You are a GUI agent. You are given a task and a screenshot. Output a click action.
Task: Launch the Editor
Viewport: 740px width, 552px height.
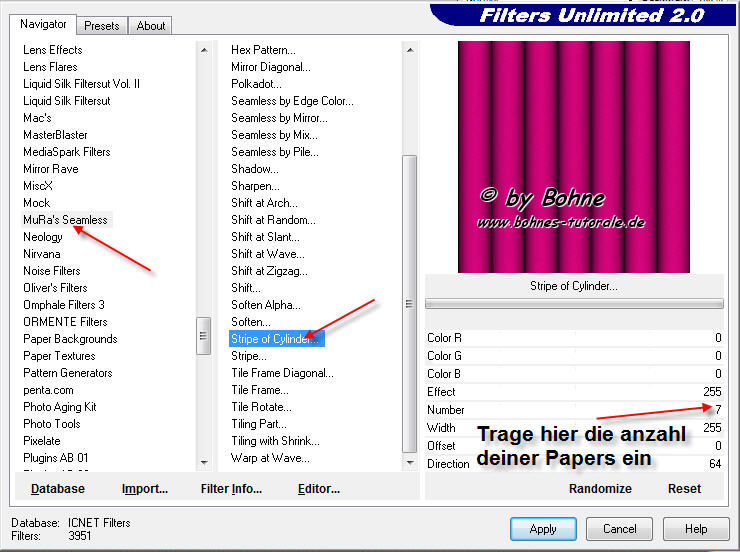click(319, 489)
